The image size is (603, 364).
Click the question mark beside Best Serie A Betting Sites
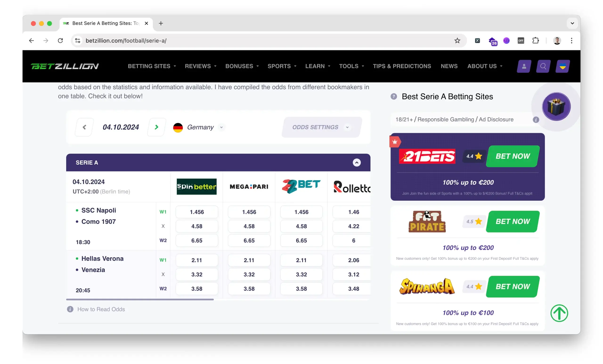[x=393, y=96]
